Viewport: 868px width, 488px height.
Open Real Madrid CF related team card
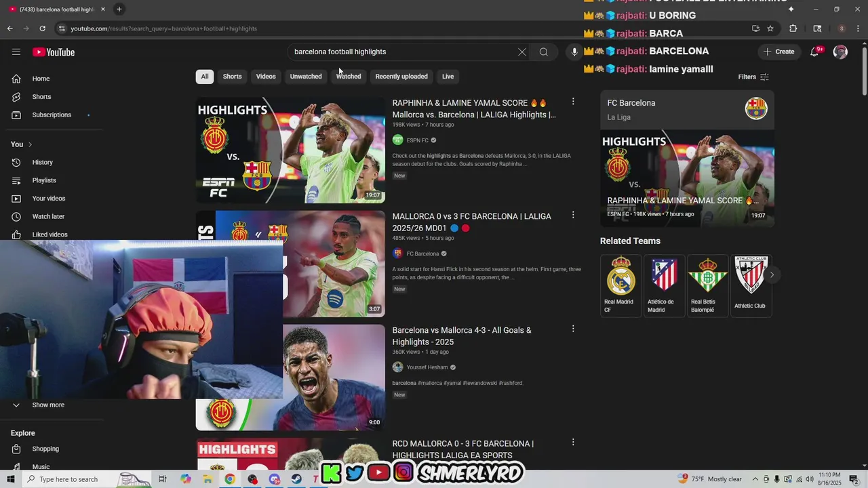click(x=620, y=285)
